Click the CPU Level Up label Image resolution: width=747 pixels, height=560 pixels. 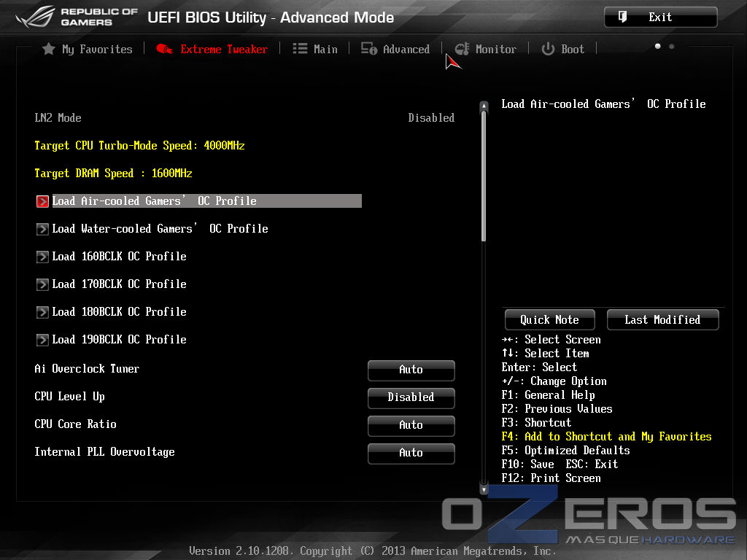point(69,397)
